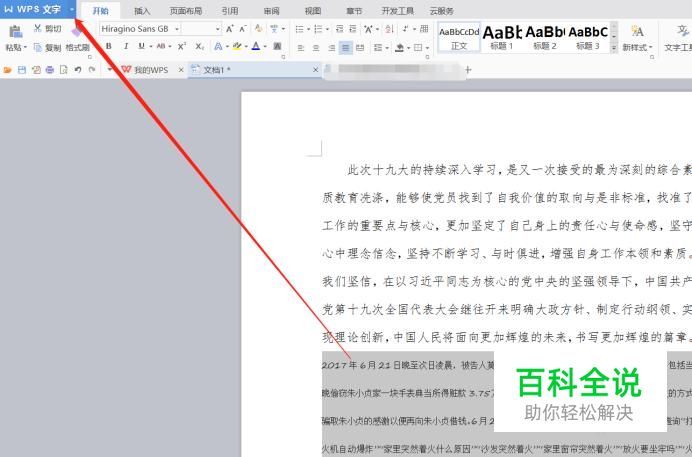This screenshot has width=692, height=457.
Task: Click document text line starting 此次十九大
Action: [519, 170]
